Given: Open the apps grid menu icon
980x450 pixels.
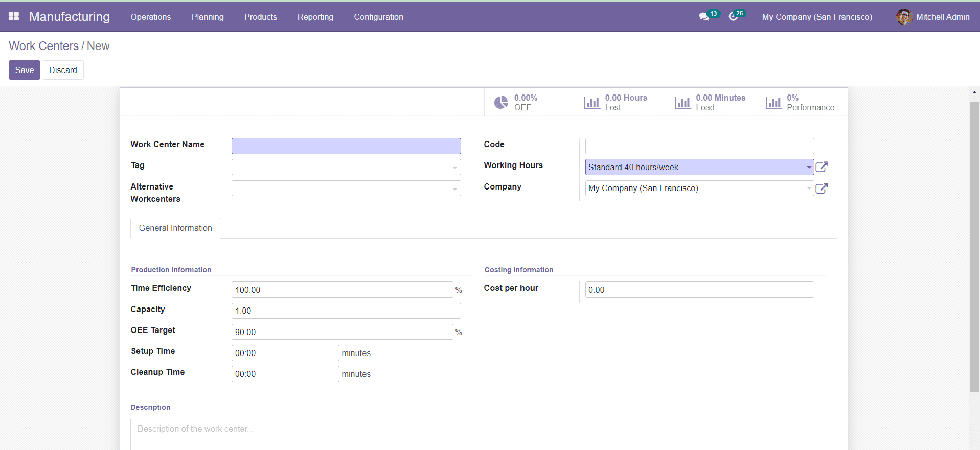Looking at the screenshot, I should [x=14, y=16].
